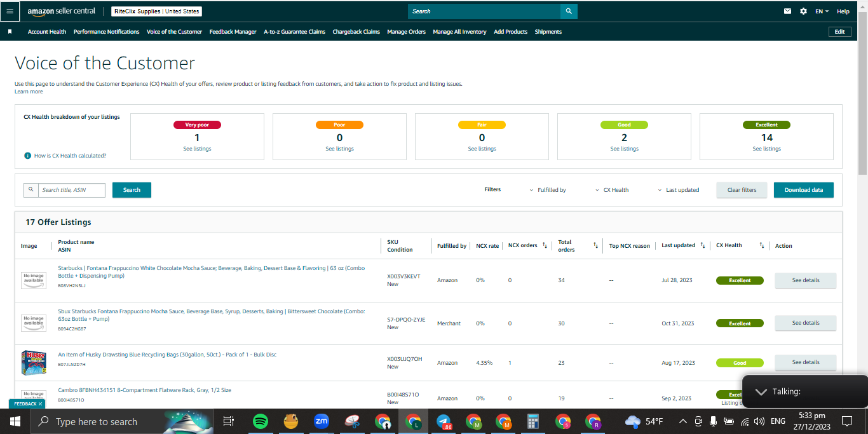Open the notification center icon
868x434 pixels.
pyautogui.click(x=846, y=421)
